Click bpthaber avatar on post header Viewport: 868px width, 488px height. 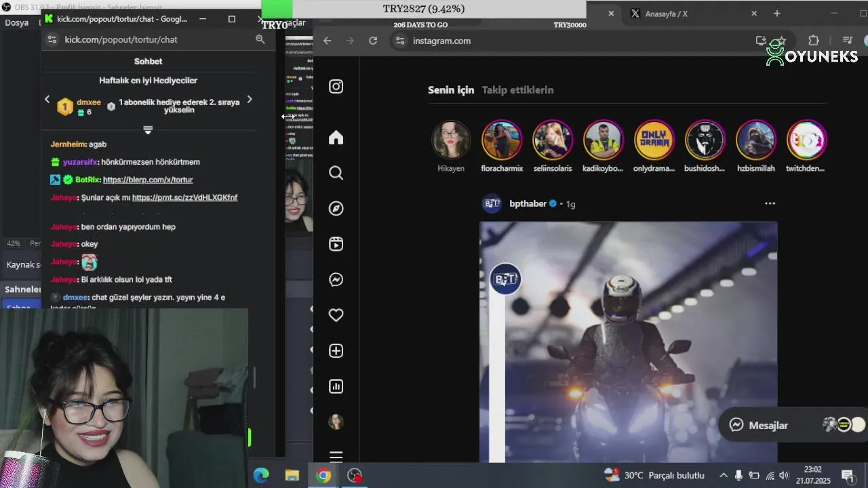[492, 203]
